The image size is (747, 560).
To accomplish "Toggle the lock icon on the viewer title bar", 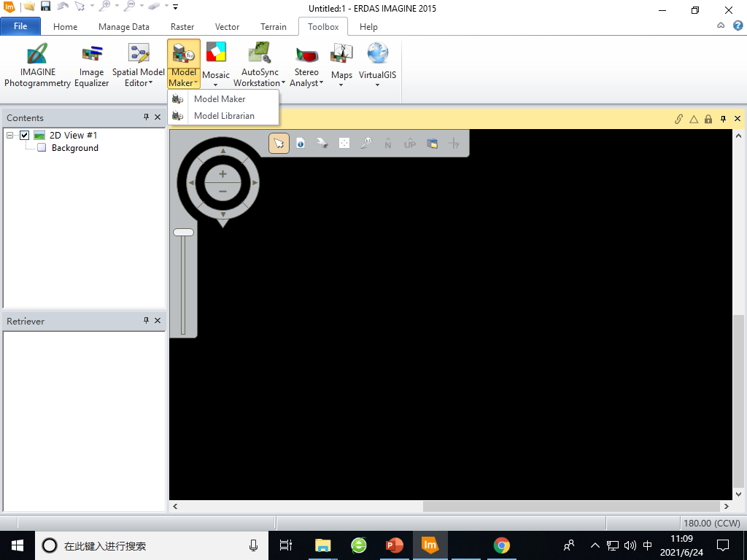I will point(708,118).
